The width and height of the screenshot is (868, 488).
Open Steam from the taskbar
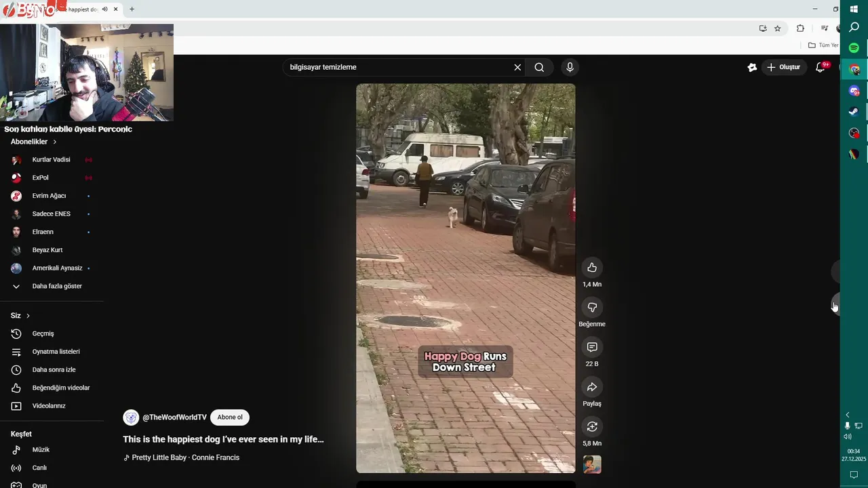pyautogui.click(x=854, y=112)
